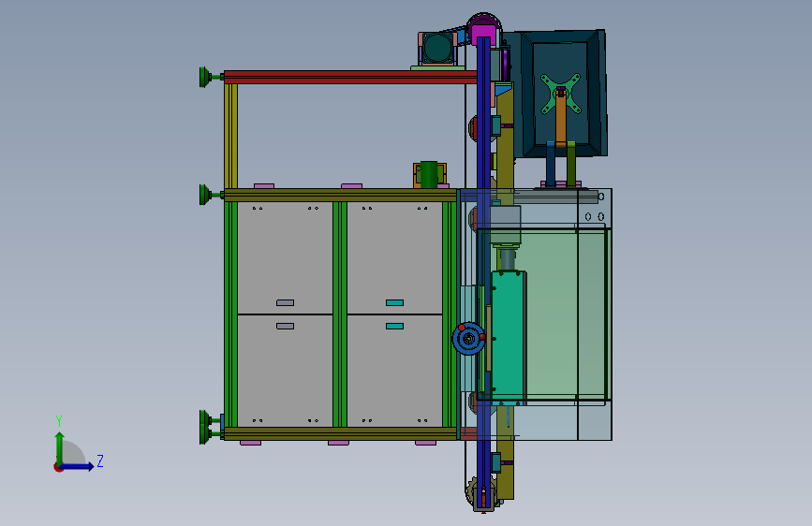Image resolution: width=812 pixels, height=526 pixels.
Task: Click the red origin sphere of the axis triad
Action: coord(58,467)
